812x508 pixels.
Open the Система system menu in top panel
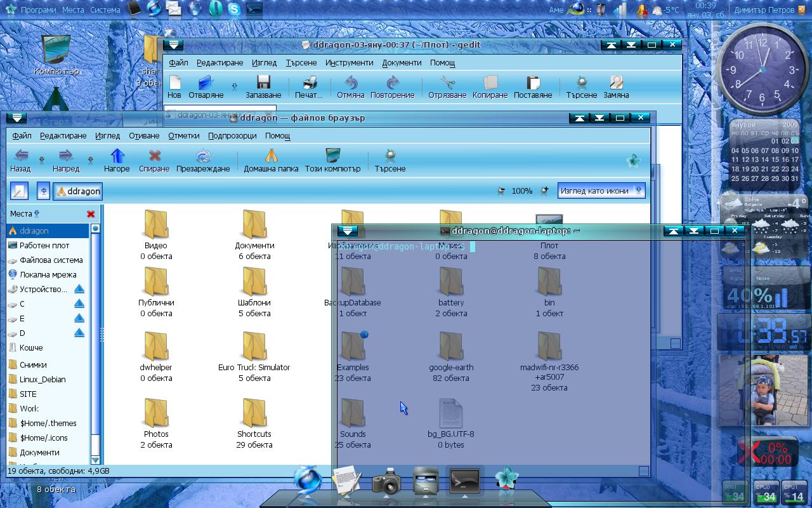tap(105, 10)
